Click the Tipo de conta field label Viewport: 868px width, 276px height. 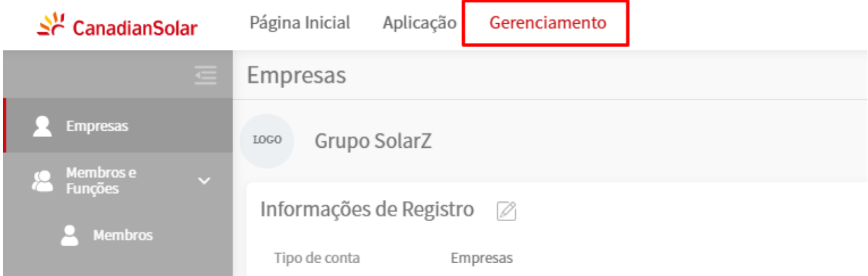317,258
